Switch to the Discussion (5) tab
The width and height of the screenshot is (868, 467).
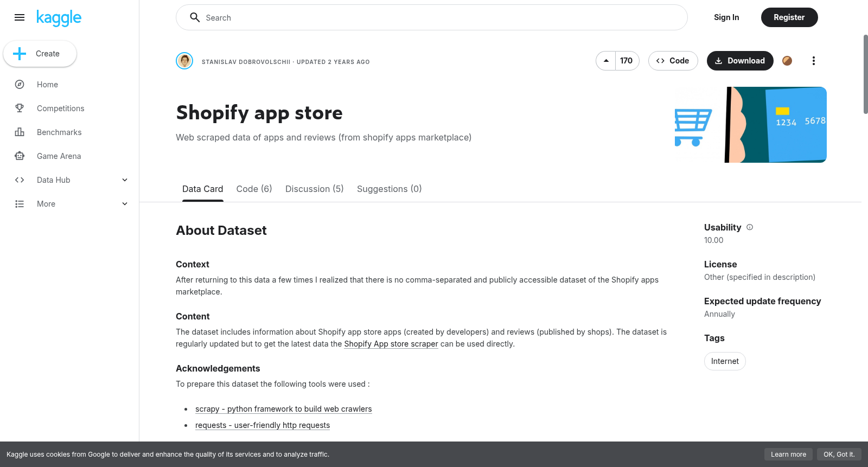pyautogui.click(x=315, y=189)
